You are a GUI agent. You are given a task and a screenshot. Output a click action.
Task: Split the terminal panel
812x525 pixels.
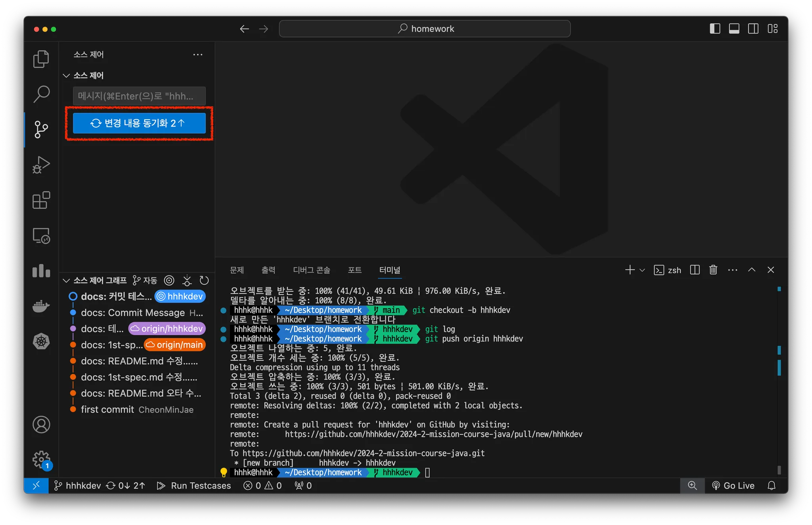pos(695,270)
